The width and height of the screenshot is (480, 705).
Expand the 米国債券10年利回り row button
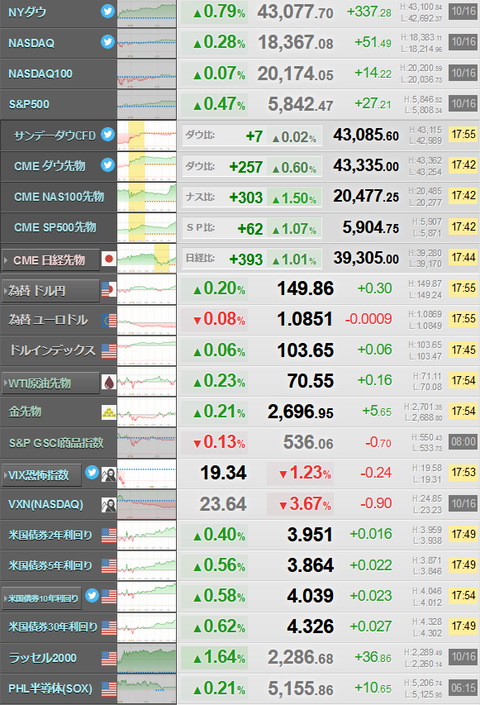(41, 598)
